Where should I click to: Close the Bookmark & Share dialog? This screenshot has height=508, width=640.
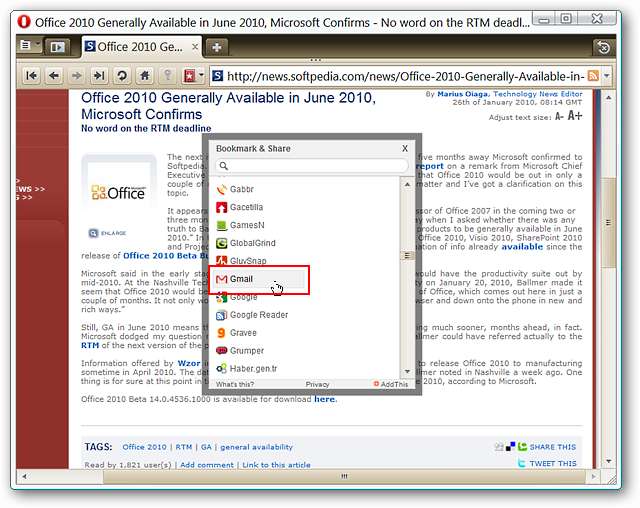405,148
